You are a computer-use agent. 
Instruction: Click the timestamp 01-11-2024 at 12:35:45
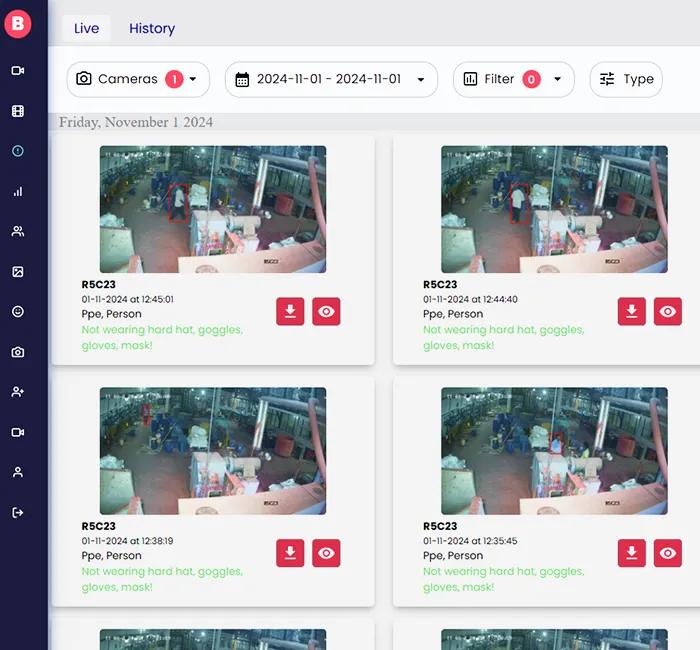[x=470, y=541]
